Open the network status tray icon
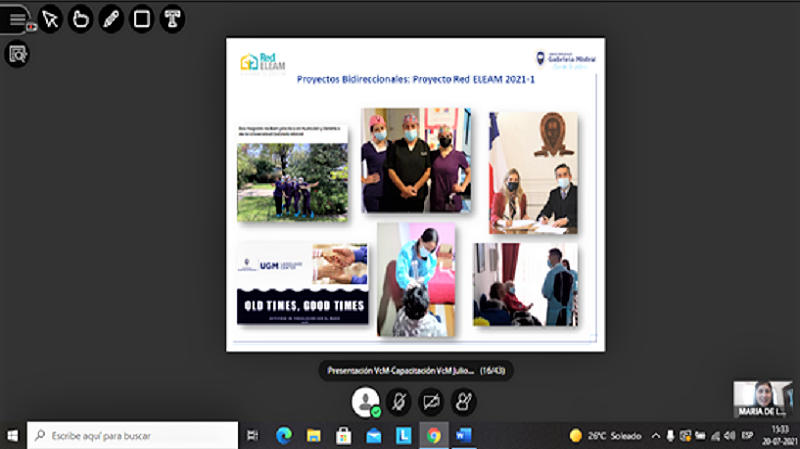 pyautogui.click(x=716, y=436)
